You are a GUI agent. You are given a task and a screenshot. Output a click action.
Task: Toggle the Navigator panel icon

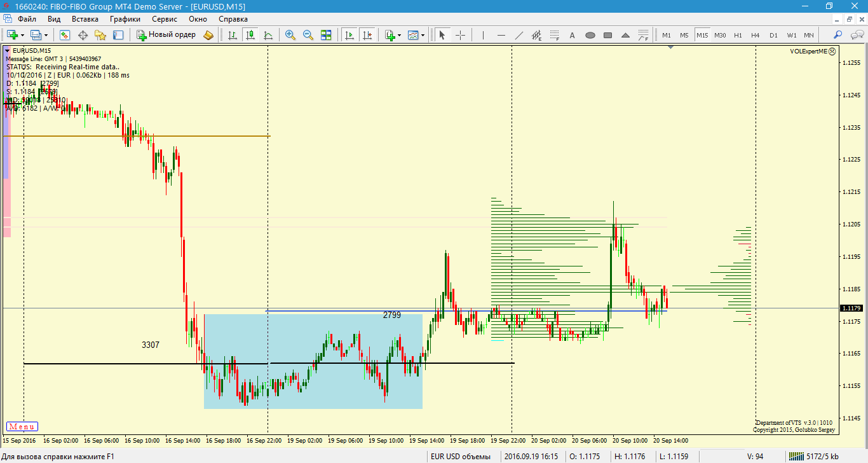tap(100, 35)
